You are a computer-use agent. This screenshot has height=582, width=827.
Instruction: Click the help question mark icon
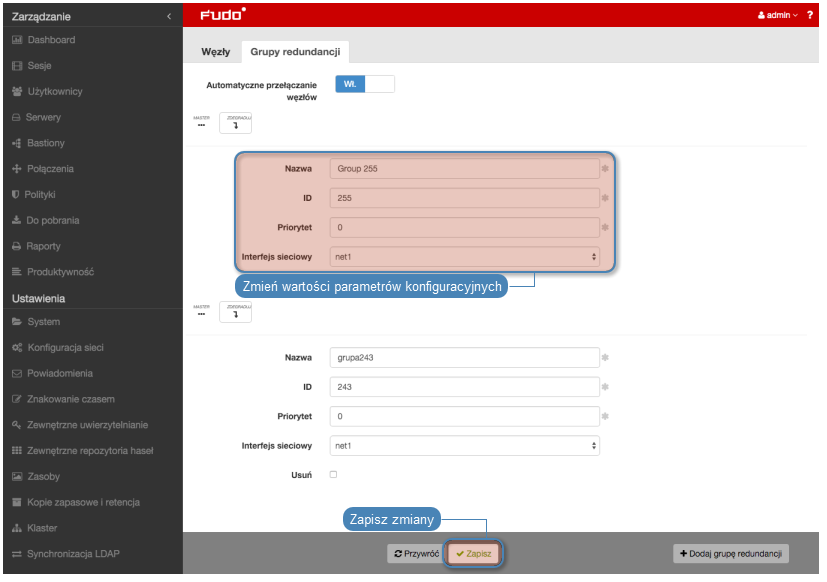tap(810, 15)
